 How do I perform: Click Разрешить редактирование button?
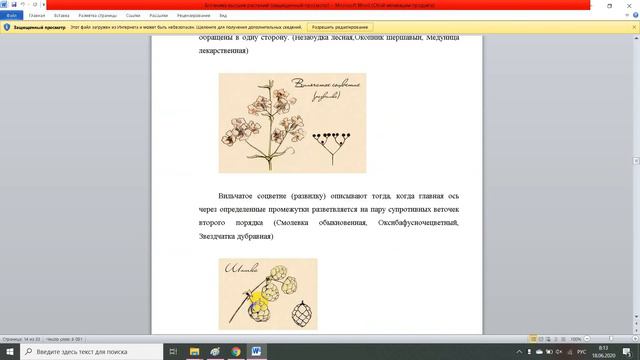340,27
